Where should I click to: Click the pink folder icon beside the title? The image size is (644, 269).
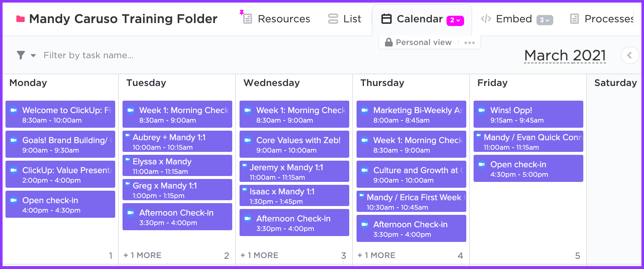(20, 19)
